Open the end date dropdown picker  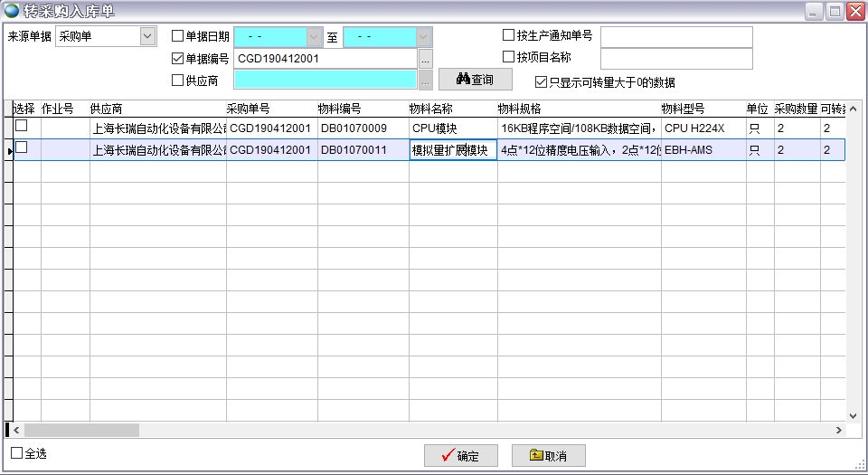[423, 36]
